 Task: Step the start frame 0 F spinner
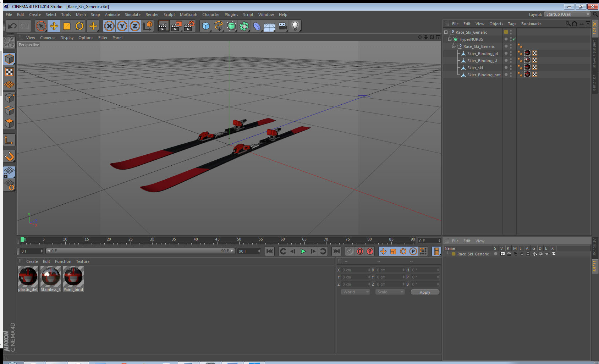coord(42,251)
